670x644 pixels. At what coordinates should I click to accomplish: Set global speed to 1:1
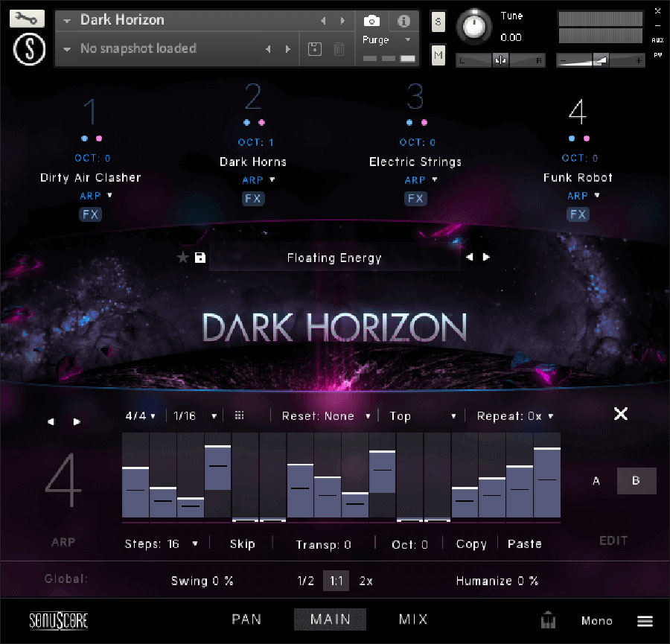point(336,581)
